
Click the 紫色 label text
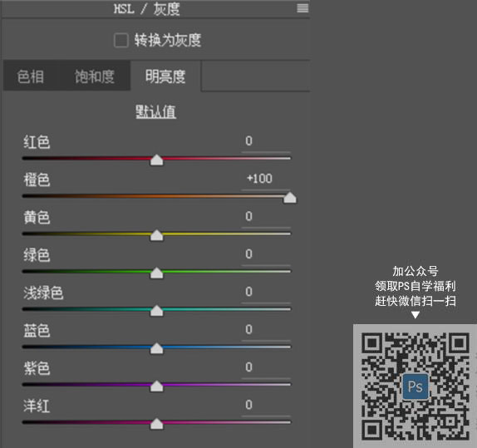tap(37, 368)
